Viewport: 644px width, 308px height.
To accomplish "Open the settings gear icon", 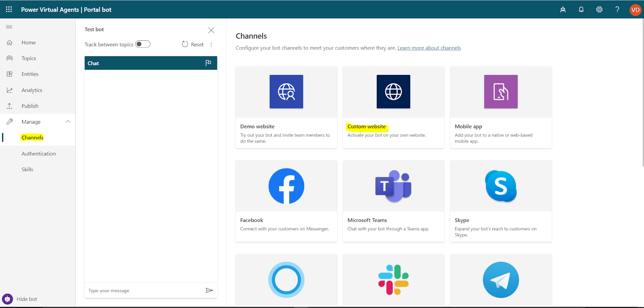I will pos(599,9).
